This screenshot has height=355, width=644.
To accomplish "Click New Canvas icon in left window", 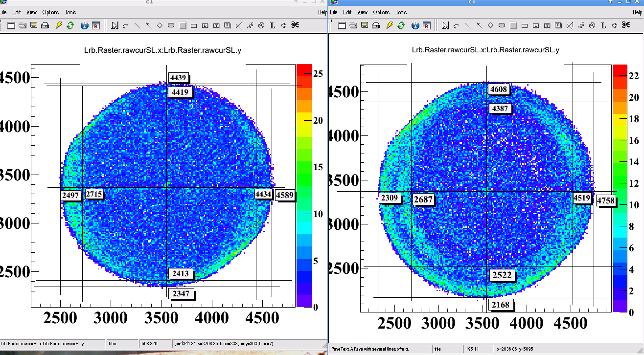I will (11, 25).
